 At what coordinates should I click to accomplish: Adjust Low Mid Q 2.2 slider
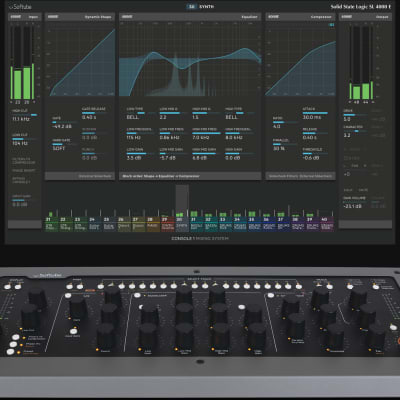coord(173,113)
